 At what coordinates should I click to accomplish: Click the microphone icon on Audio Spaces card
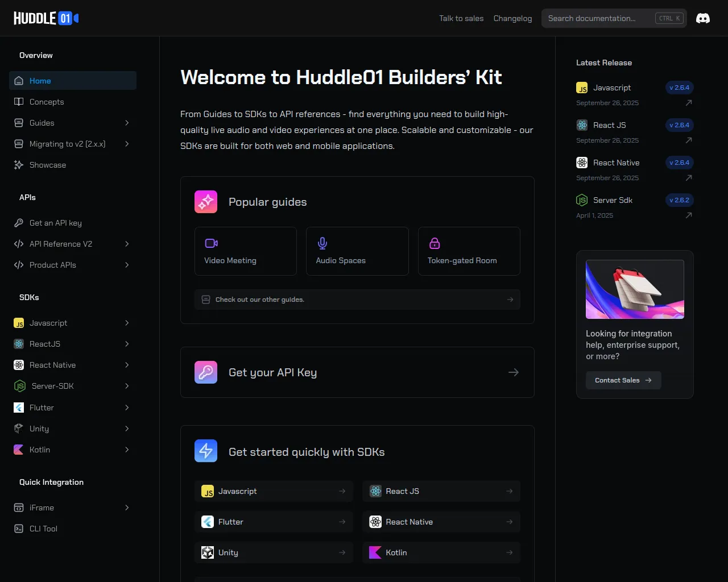coord(322,243)
